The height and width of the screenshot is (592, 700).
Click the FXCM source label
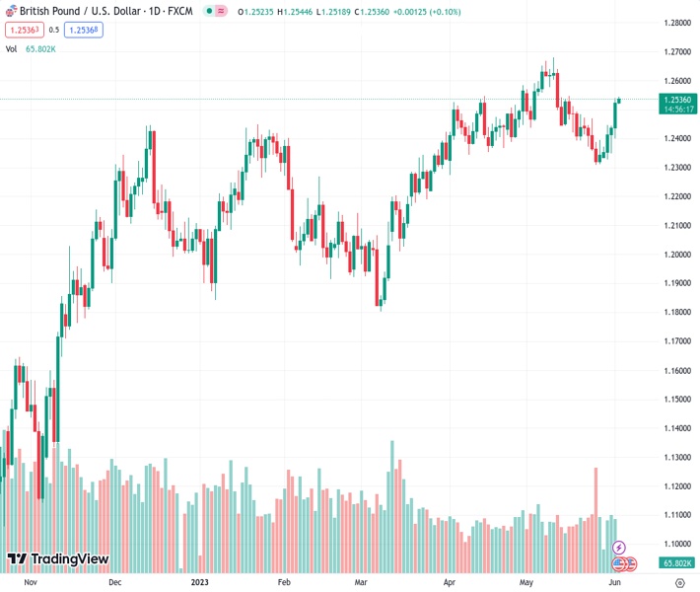181,12
